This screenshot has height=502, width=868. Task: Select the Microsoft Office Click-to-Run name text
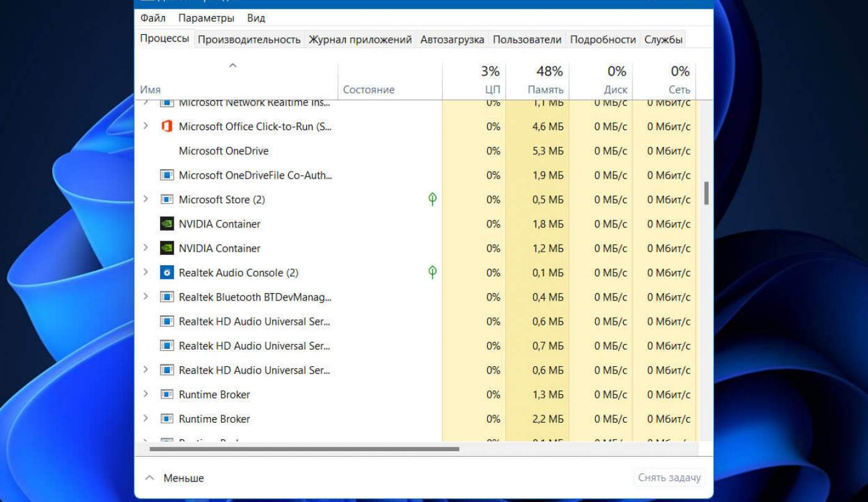point(255,126)
